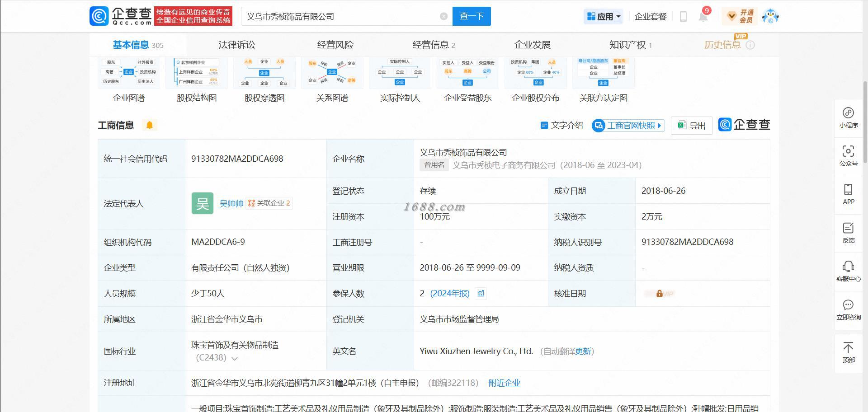Select the credit code 91330782MA2DDCA698 beside 统一社会信用代码
This screenshot has width=868, height=412.
[x=237, y=159]
